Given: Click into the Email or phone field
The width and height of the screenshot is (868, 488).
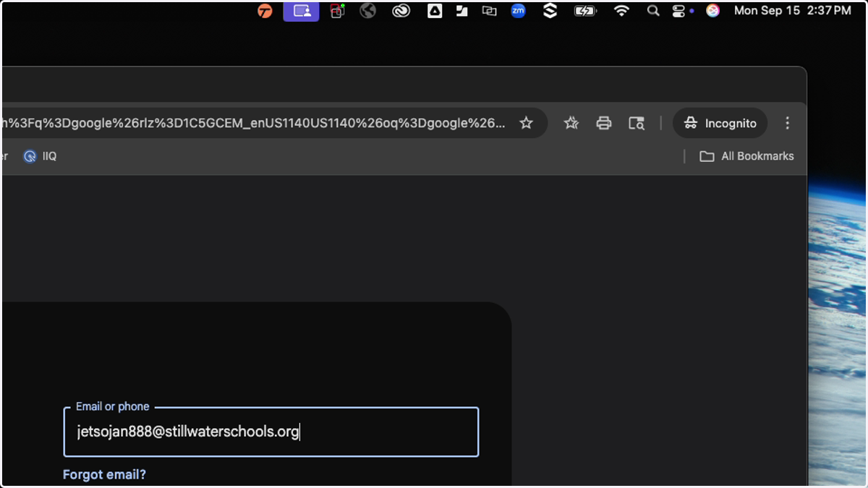Looking at the screenshot, I should click(x=271, y=432).
